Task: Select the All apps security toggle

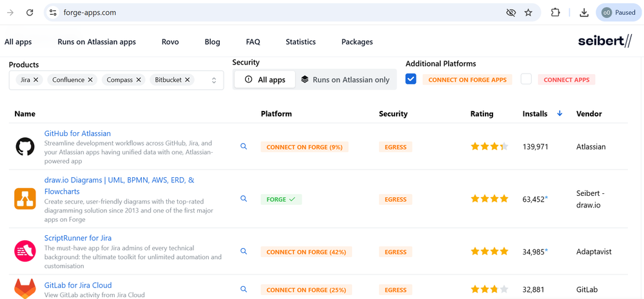Action: [265, 80]
